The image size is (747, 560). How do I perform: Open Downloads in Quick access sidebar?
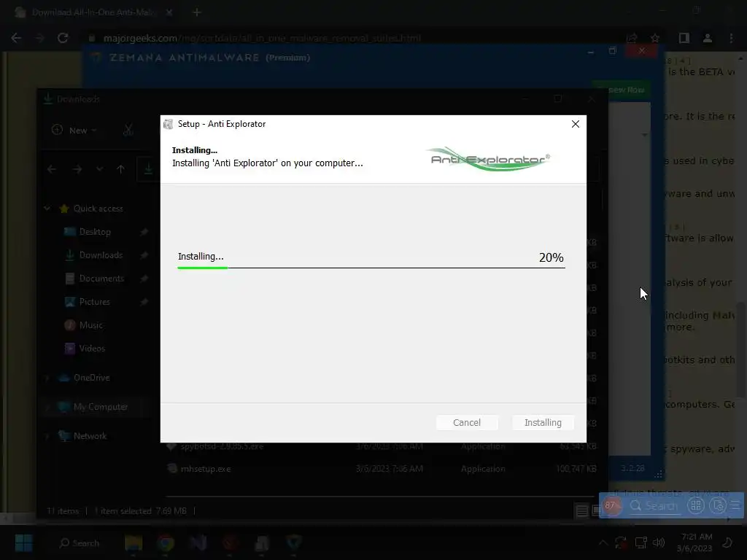[101, 255]
